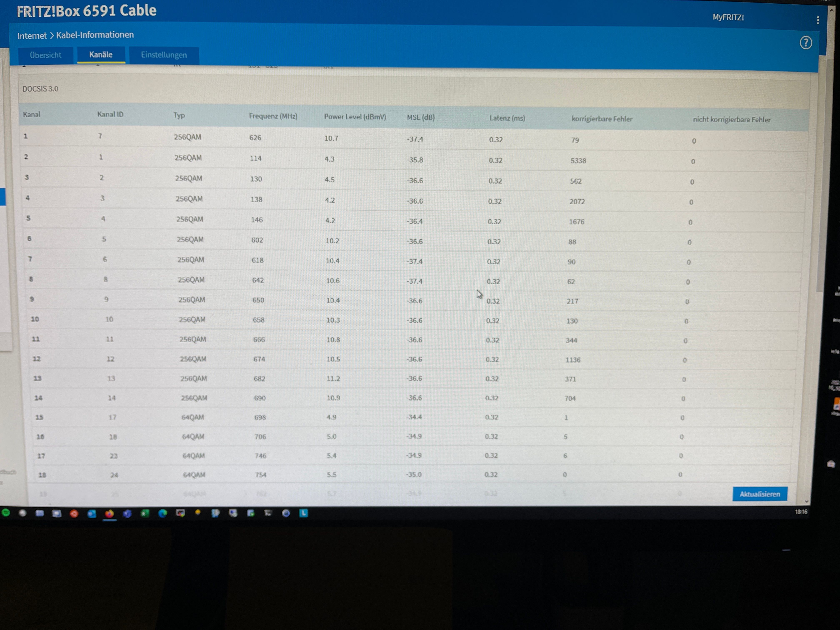Click the power level value 11.2

click(333, 379)
